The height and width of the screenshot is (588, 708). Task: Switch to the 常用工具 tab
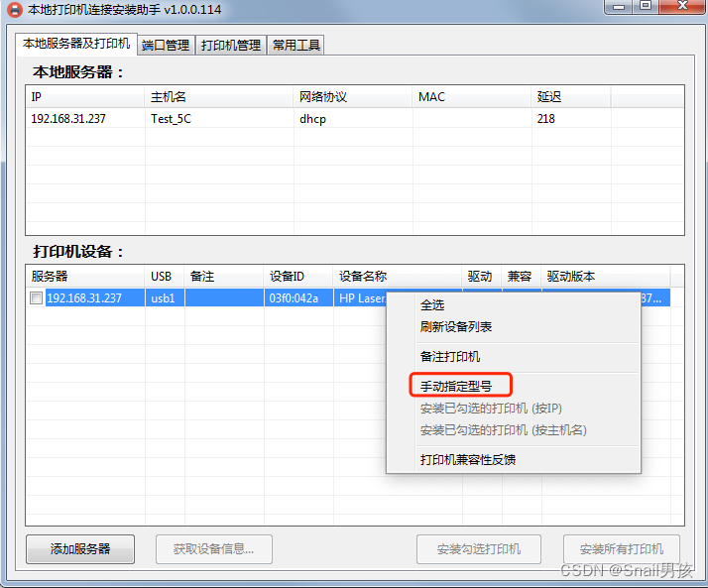point(296,46)
